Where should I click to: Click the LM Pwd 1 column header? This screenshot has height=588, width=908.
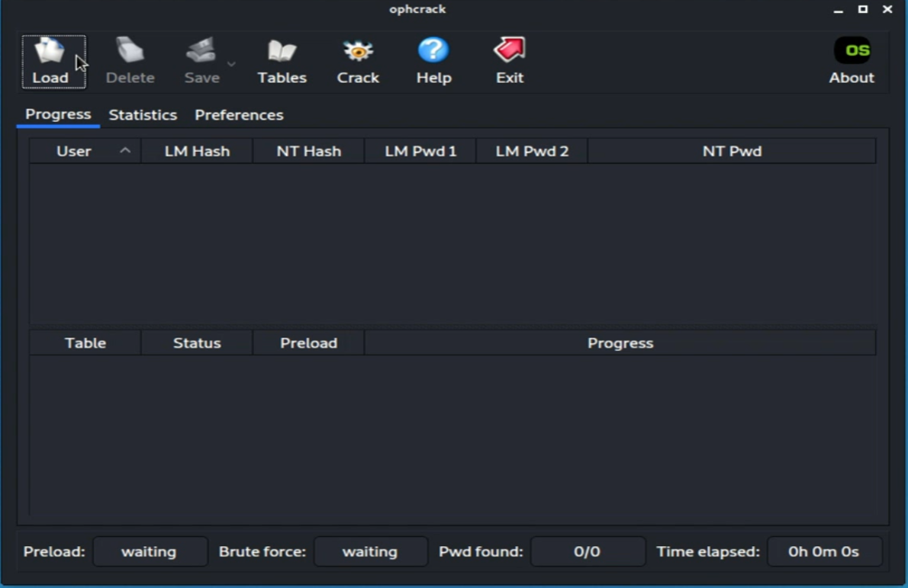[x=420, y=151]
